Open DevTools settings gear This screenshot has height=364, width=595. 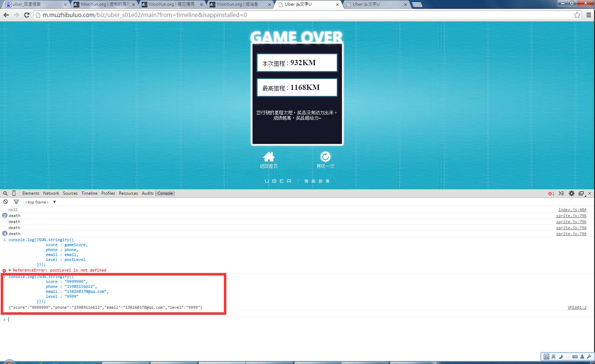(x=572, y=193)
